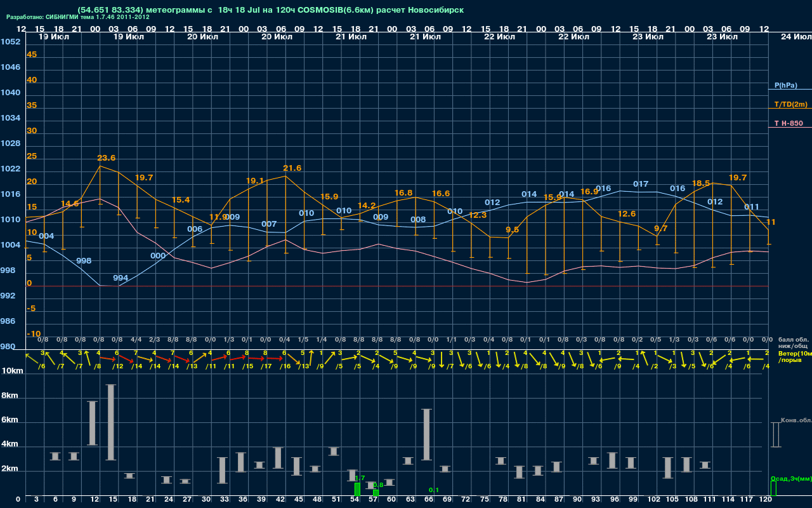Click the 998 pressure label
The height and width of the screenshot is (508, 812).
pos(84,261)
